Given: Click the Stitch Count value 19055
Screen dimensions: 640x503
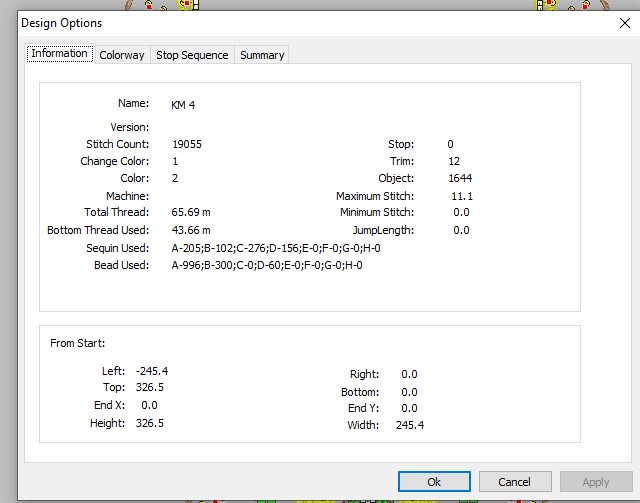Looking at the screenshot, I should tap(187, 144).
